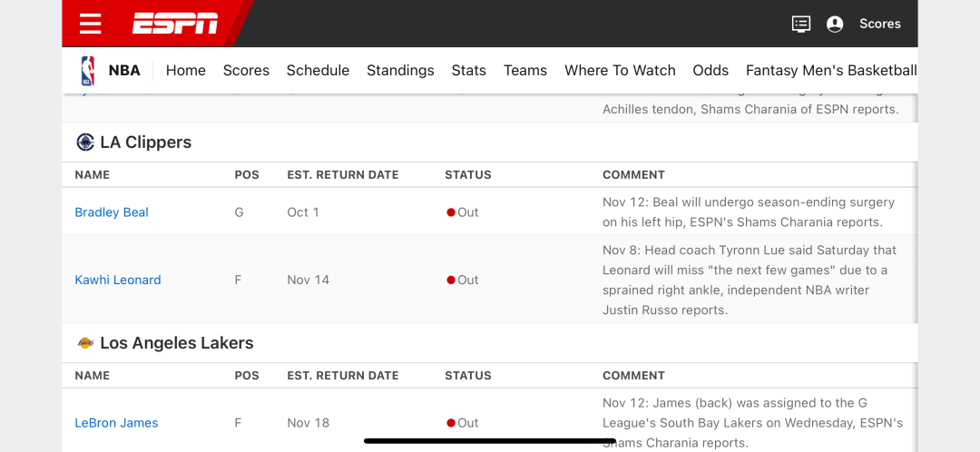
Task: Go to the NBA Home tab
Action: (x=185, y=71)
